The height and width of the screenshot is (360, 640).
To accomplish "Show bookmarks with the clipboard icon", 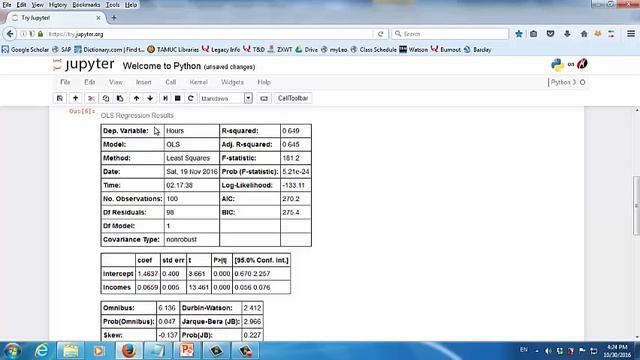I will [x=533, y=34].
